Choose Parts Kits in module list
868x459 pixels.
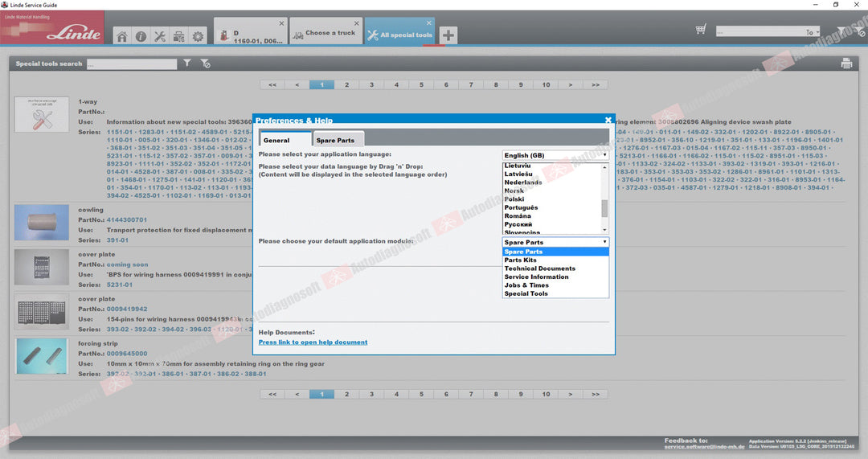pos(555,260)
